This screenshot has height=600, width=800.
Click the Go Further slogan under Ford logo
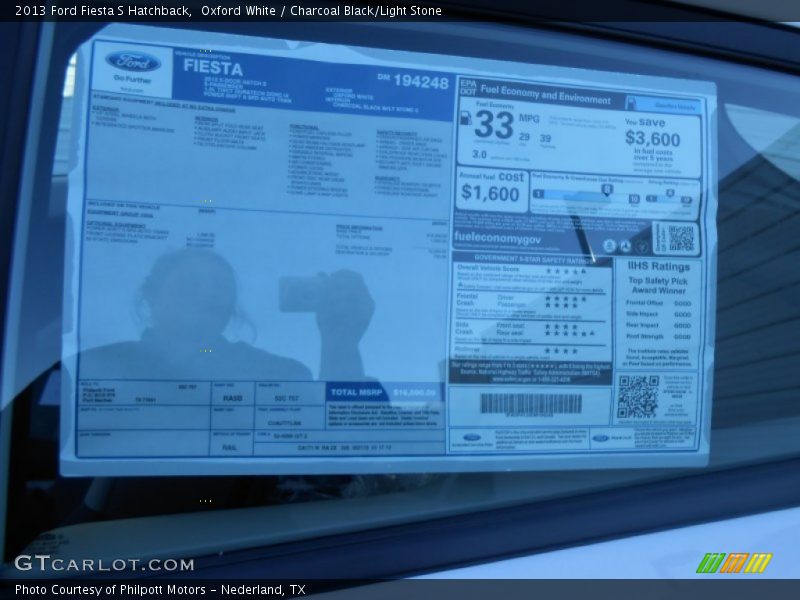click(132, 79)
